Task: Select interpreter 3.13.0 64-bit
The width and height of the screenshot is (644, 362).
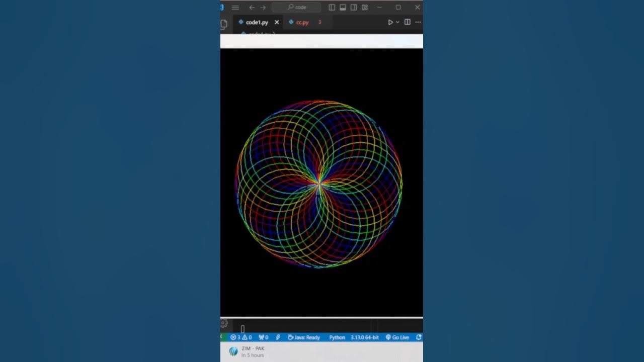Action: click(x=365, y=337)
